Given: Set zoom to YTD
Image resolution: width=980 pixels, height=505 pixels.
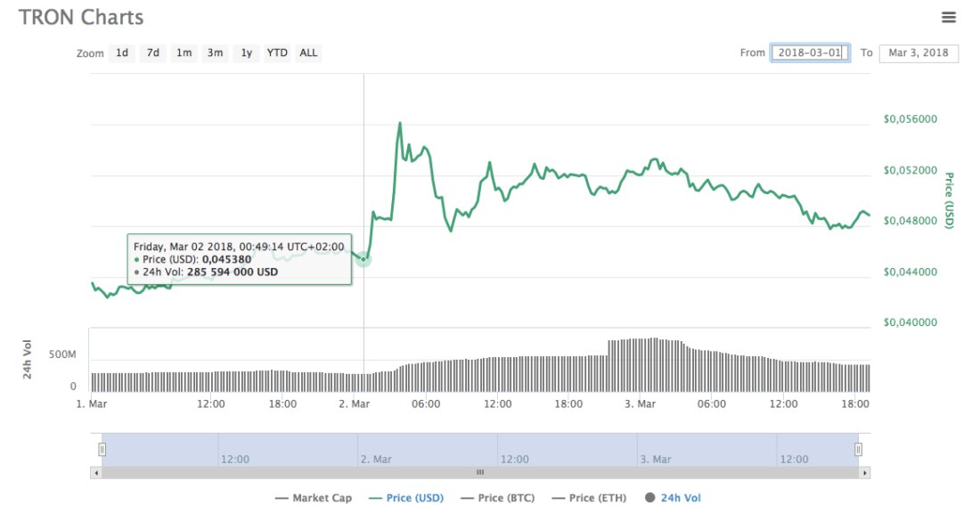Looking at the screenshot, I should [277, 53].
